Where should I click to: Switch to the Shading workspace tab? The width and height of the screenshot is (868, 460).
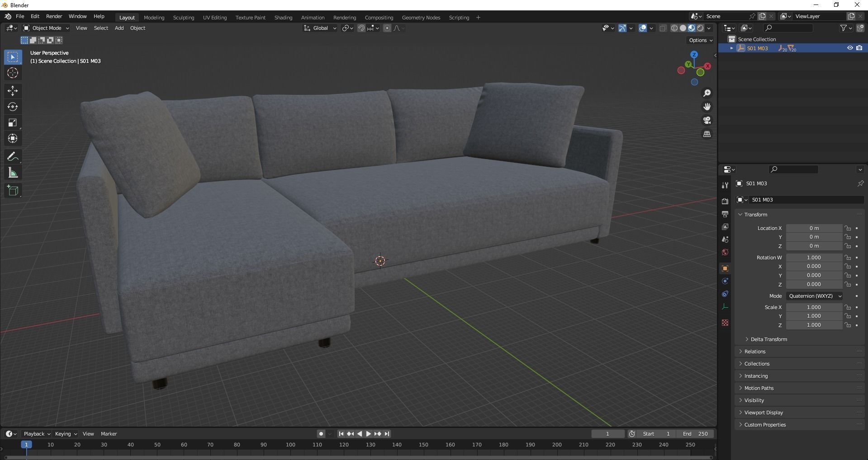pyautogui.click(x=283, y=18)
